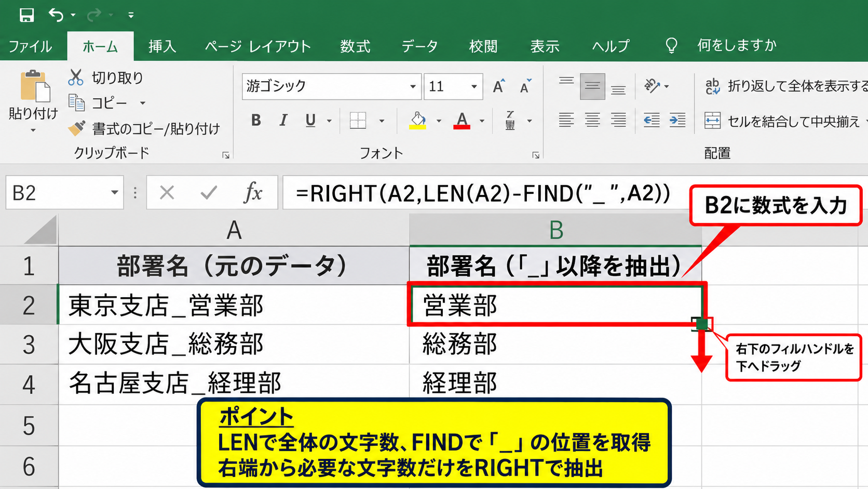Expand the Name Box B2 dropdown
The width and height of the screenshot is (868, 489).
point(114,193)
